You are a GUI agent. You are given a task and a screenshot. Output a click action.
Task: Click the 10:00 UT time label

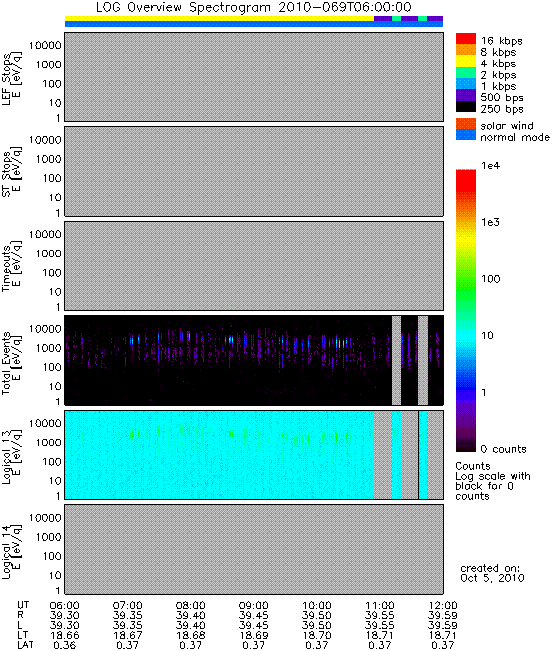[317, 606]
